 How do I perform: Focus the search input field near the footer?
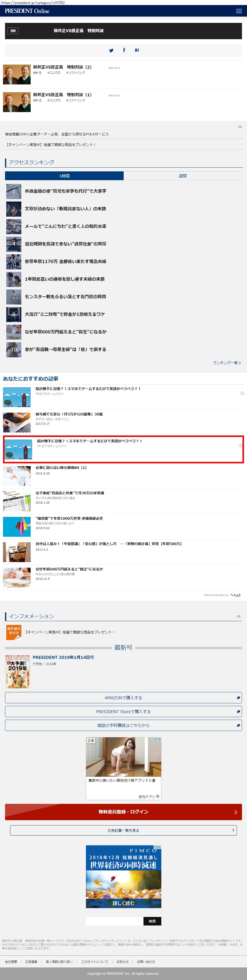tap(115, 921)
